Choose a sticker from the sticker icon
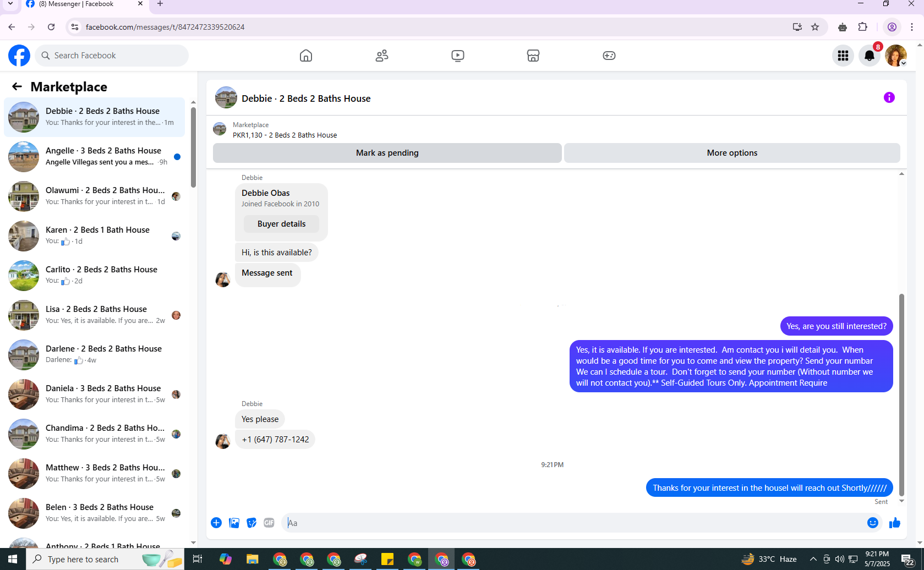This screenshot has height=570, width=924. pos(251,523)
